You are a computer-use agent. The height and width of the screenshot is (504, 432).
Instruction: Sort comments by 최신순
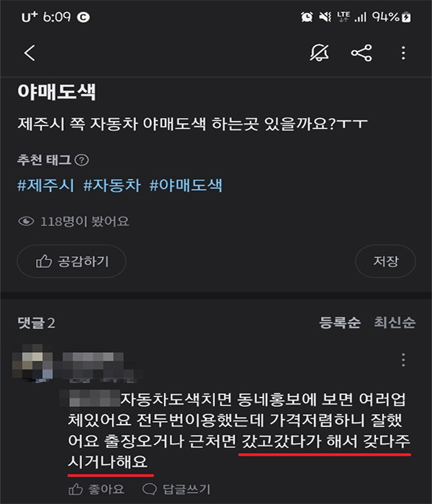tap(395, 323)
